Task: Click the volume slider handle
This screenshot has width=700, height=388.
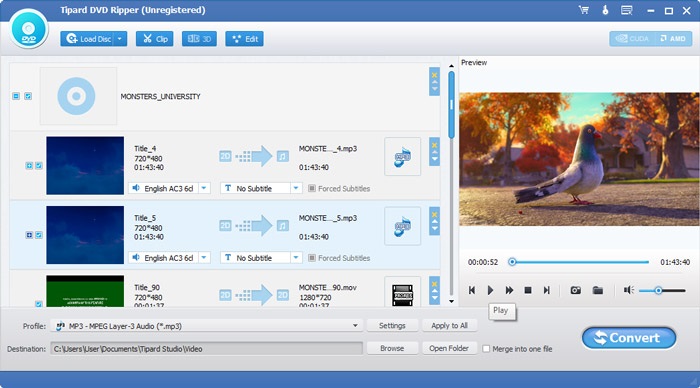Action: point(658,291)
